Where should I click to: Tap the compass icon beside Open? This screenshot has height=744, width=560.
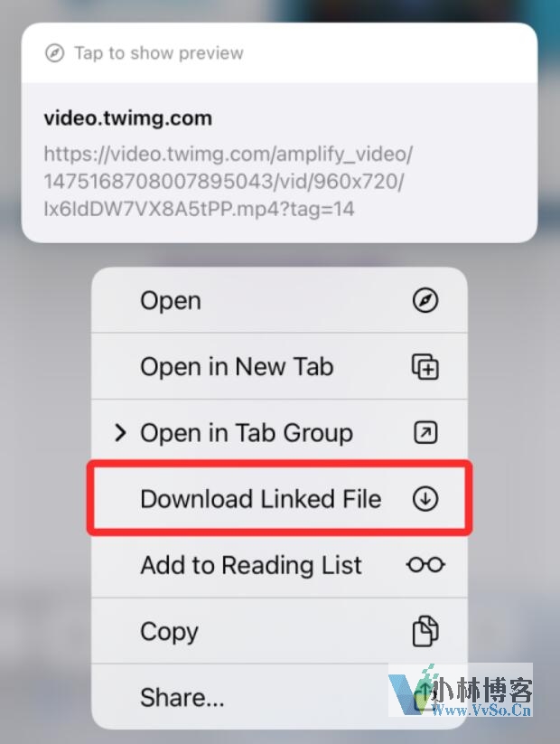pos(425,300)
